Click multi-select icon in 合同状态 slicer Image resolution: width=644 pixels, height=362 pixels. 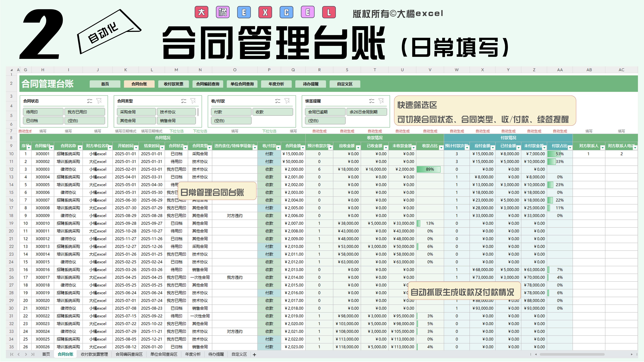coord(90,101)
